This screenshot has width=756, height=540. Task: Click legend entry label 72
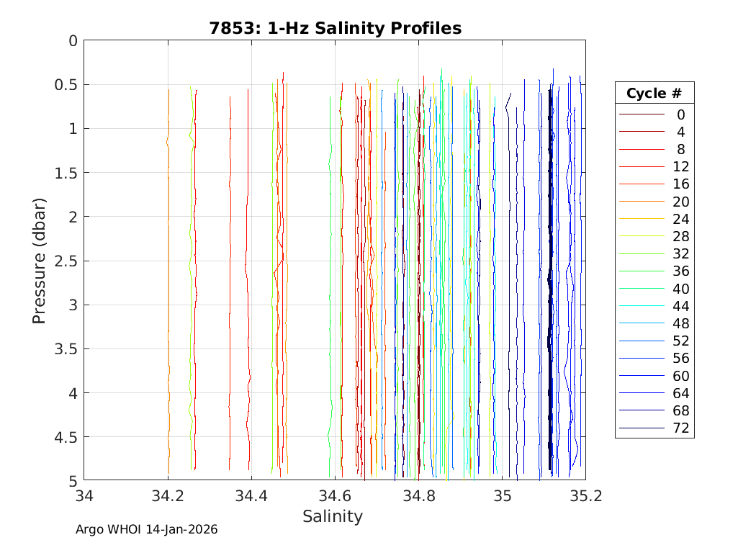(x=680, y=428)
